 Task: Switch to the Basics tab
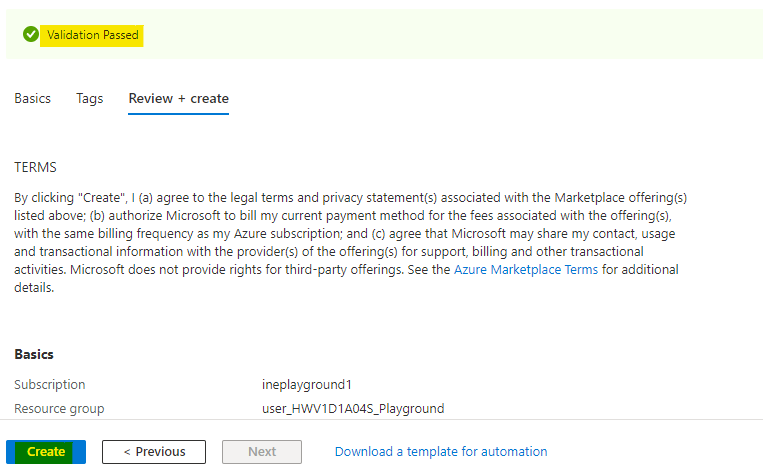tap(32, 99)
